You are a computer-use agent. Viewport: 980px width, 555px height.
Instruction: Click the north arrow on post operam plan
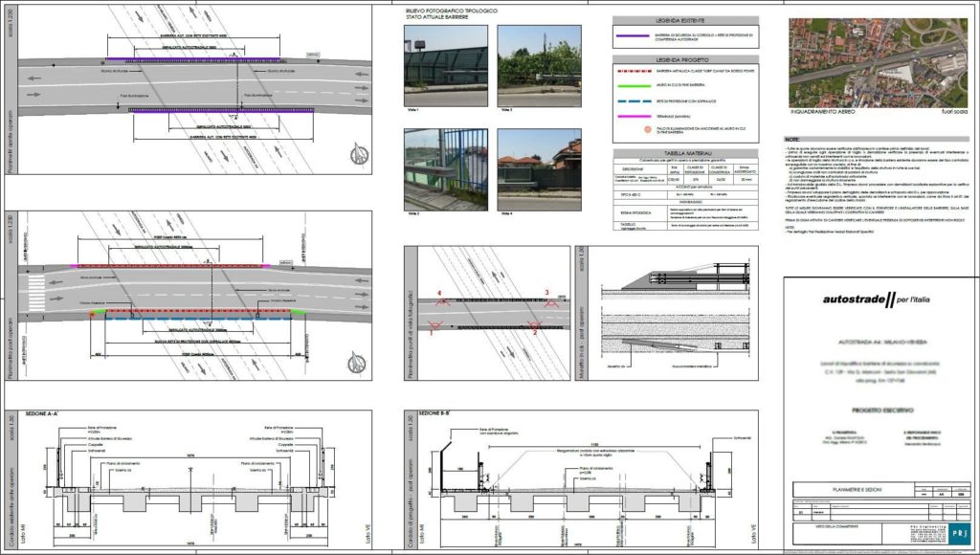coord(357,362)
